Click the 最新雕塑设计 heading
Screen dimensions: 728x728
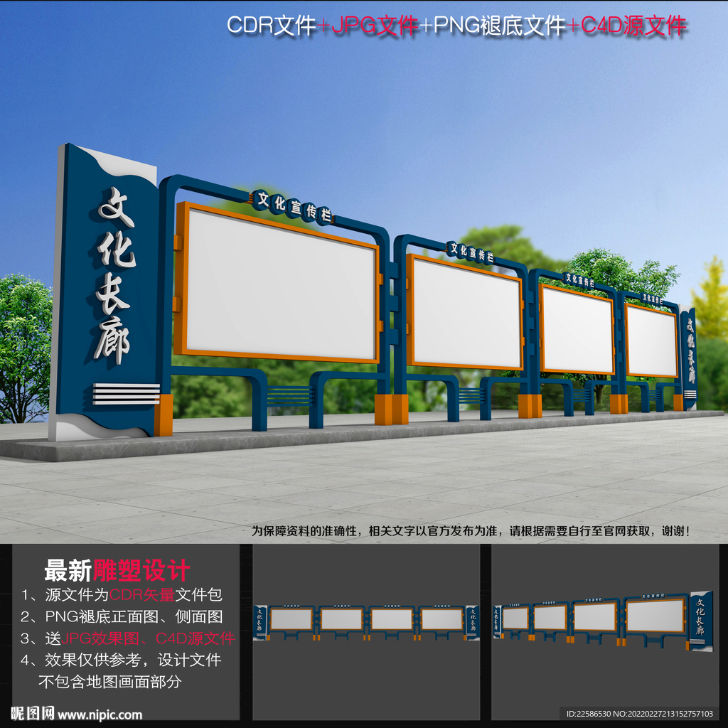pos(117,570)
